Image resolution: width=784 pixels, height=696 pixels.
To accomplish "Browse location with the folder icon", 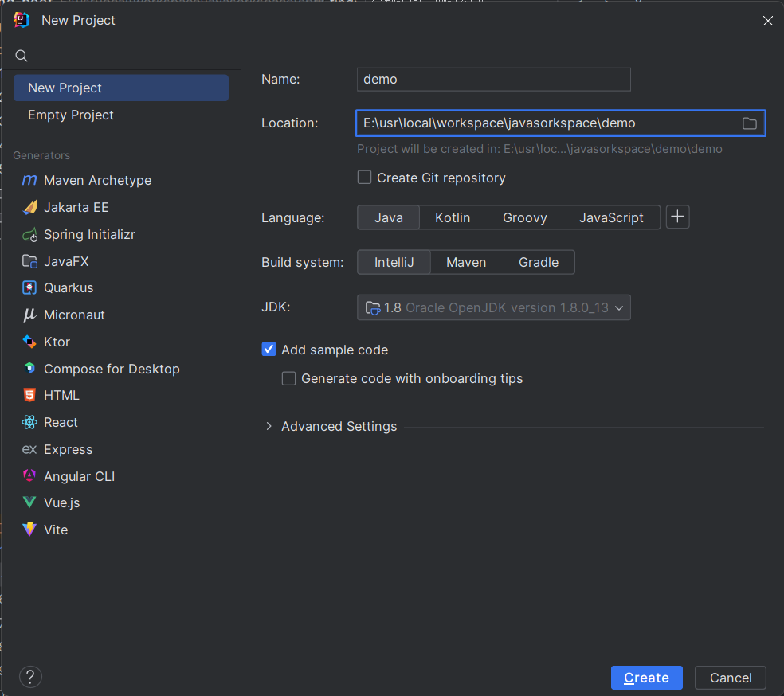I will tap(749, 123).
